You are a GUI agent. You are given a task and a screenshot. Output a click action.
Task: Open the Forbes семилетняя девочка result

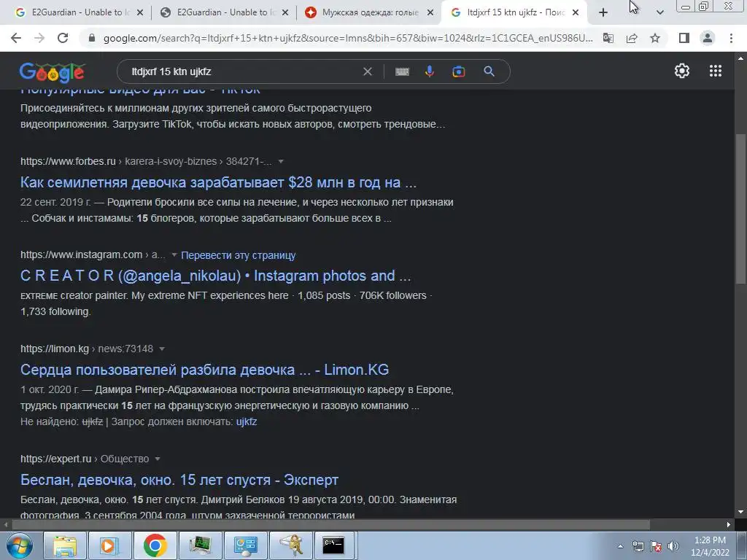click(218, 182)
